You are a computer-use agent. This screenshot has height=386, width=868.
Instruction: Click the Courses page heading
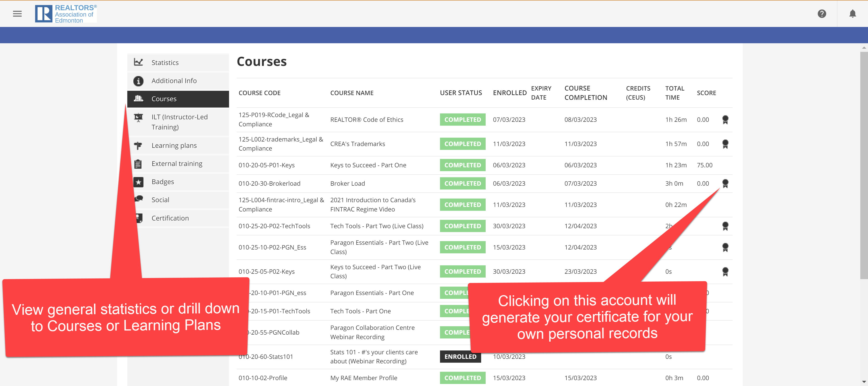261,61
